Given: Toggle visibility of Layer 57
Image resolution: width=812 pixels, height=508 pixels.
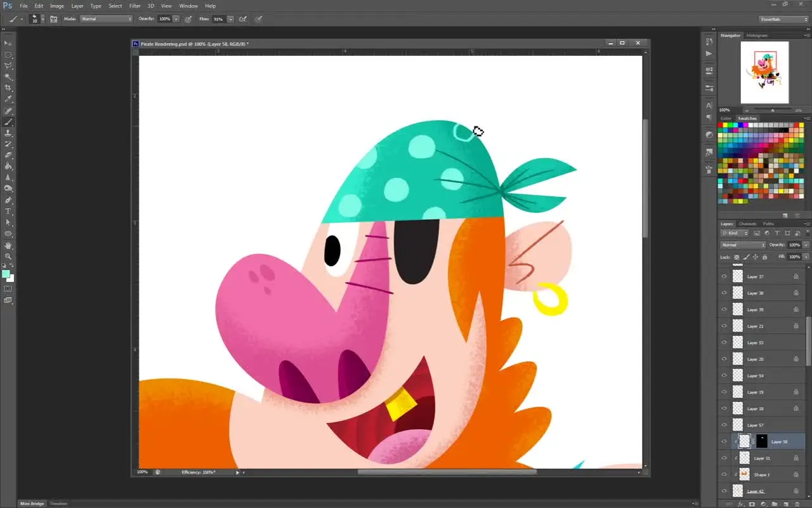Looking at the screenshot, I should coord(724,425).
